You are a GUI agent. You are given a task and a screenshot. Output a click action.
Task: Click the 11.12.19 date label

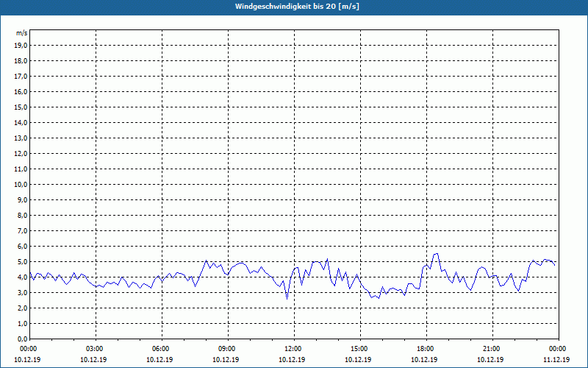pyautogui.click(x=556, y=359)
